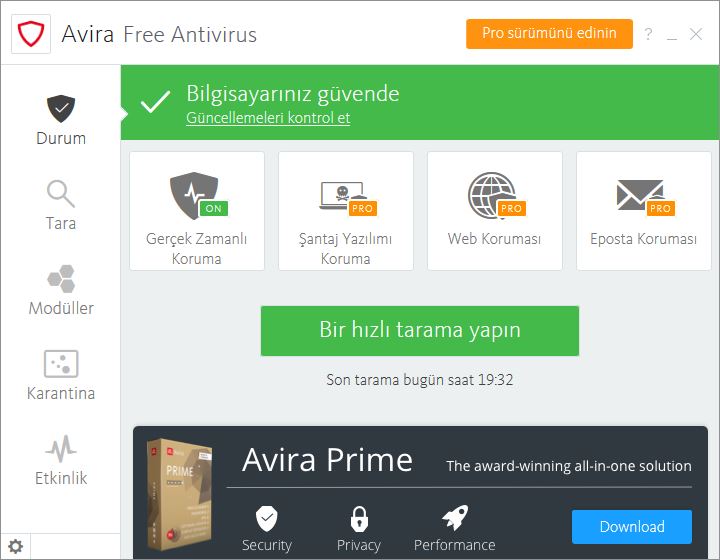Click the Performance rocket icon
The height and width of the screenshot is (560, 720).
click(455, 518)
